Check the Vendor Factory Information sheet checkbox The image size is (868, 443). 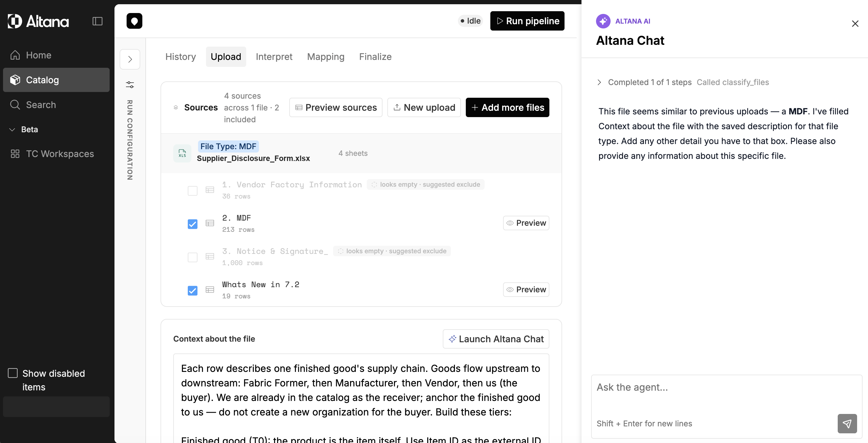[192, 191]
